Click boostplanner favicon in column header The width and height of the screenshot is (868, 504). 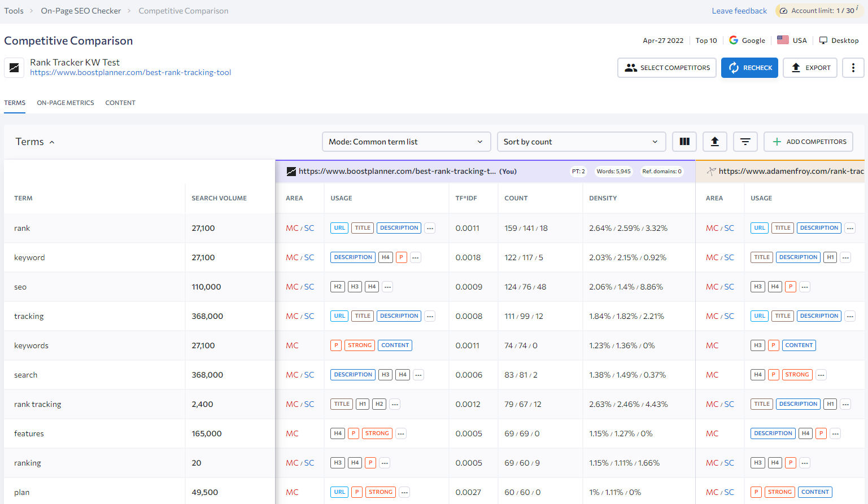pos(291,172)
